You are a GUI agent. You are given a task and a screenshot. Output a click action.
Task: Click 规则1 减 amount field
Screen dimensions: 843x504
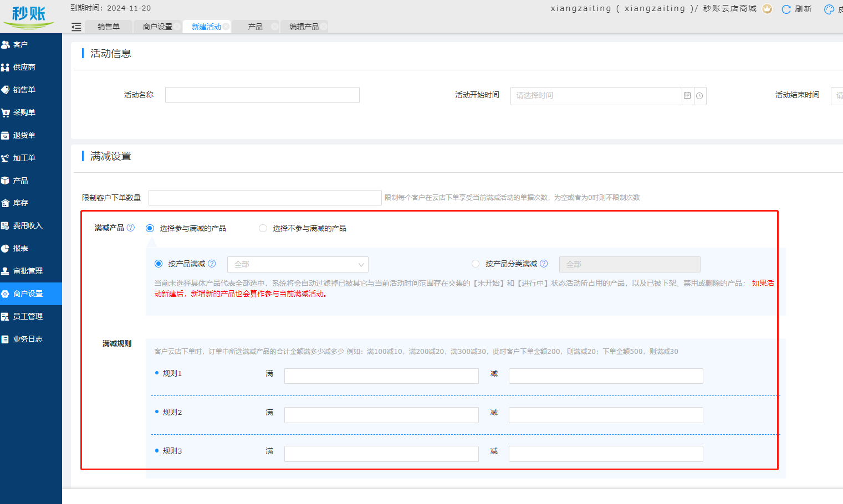click(x=606, y=376)
